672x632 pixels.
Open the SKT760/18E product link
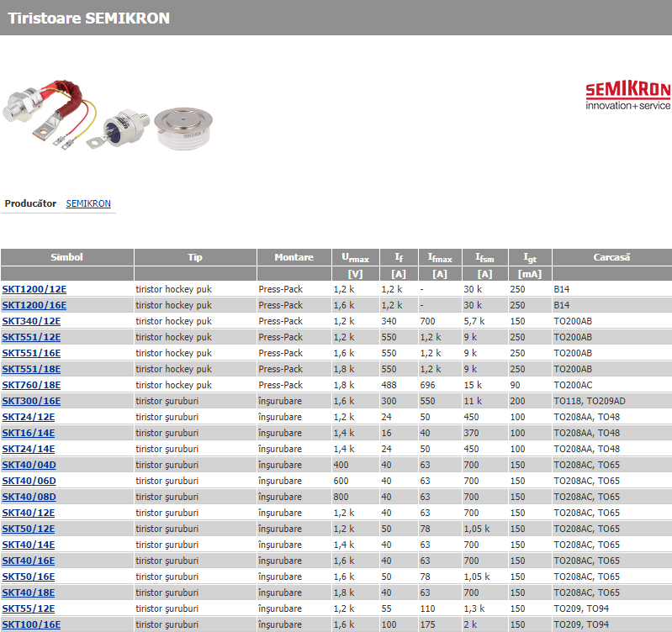pyautogui.click(x=31, y=385)
